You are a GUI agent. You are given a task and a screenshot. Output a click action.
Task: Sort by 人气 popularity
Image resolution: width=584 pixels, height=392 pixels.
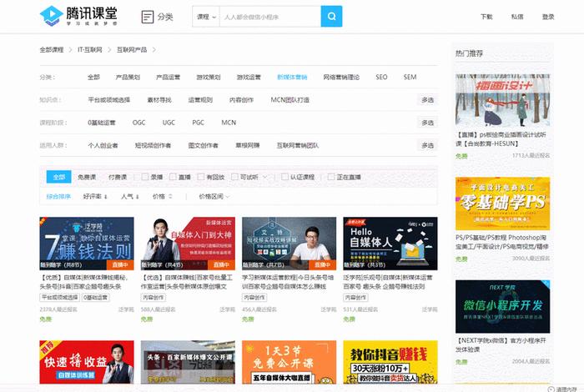(x=129, y=197)
